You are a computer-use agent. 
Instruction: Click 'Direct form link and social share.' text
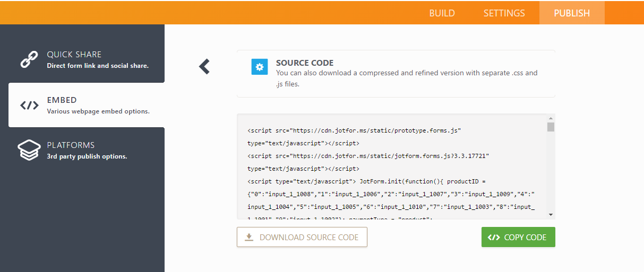pyautogui.click(x=98, y=66)
